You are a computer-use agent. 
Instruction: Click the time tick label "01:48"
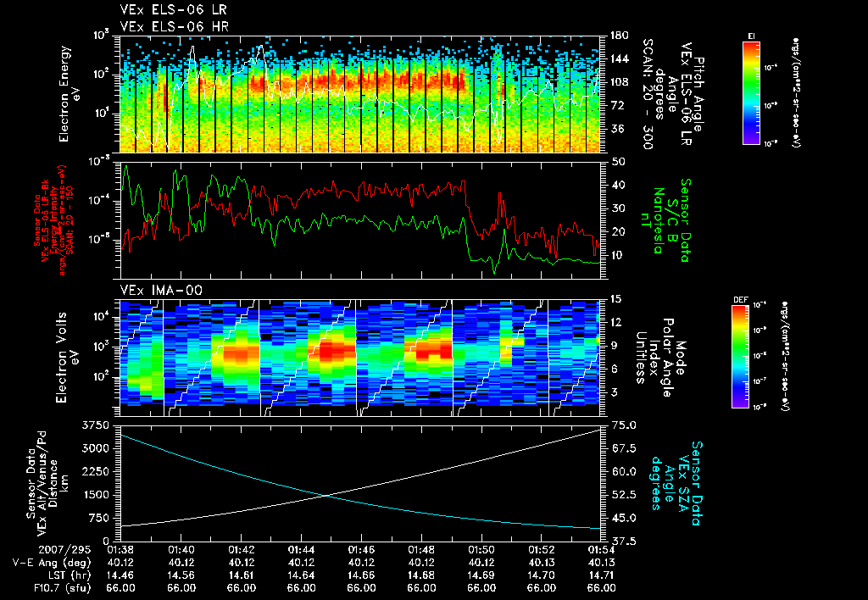point(421,550)
